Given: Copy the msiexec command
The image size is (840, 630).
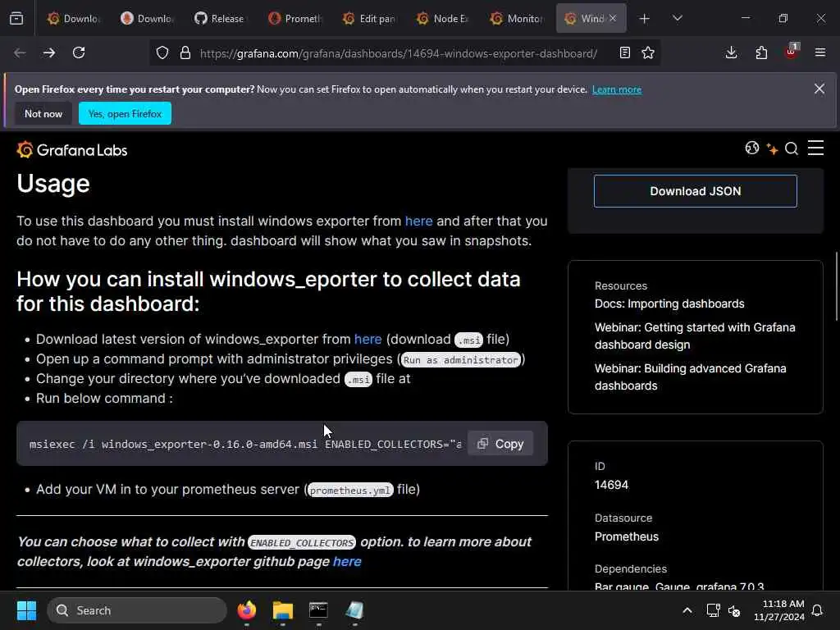Looking at the screenshot, I should click(500, 444).
